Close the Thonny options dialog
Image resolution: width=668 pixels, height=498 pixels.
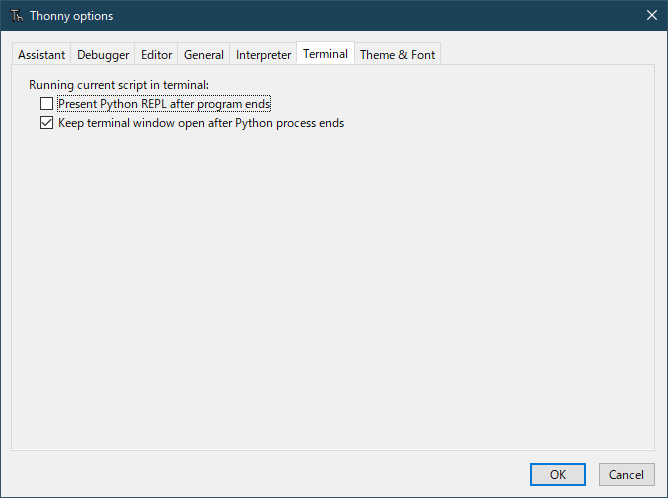coord(651,15)
